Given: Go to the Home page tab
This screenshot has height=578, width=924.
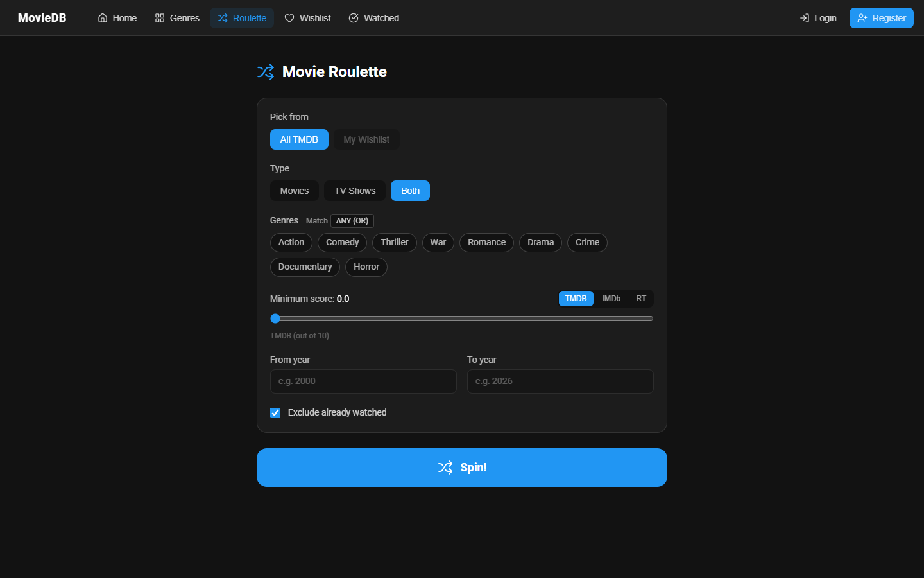Looking at the screenshot, I should 117,18.
